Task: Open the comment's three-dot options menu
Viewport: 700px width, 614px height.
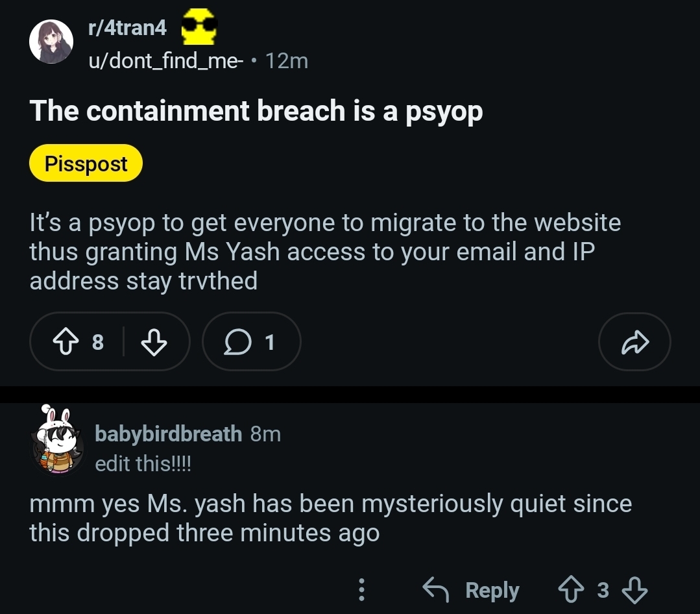Action: click(x=362, y=589)
